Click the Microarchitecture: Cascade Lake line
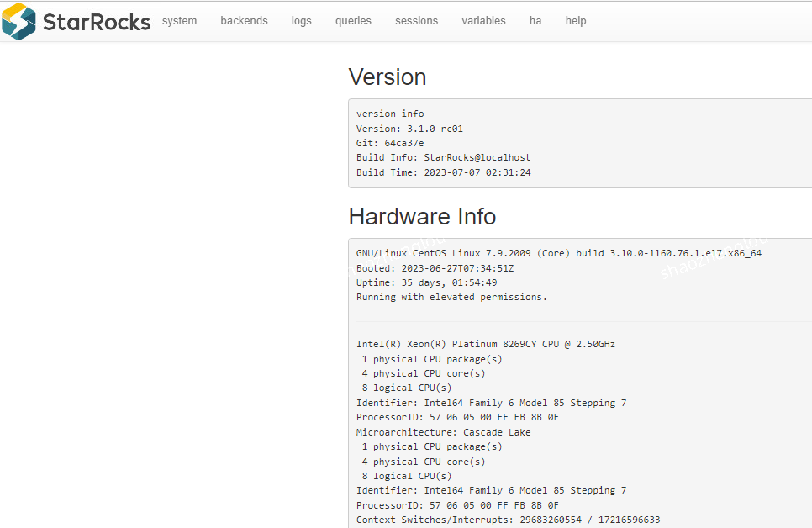This screenshot has height=528, width=812. [443, 432]
